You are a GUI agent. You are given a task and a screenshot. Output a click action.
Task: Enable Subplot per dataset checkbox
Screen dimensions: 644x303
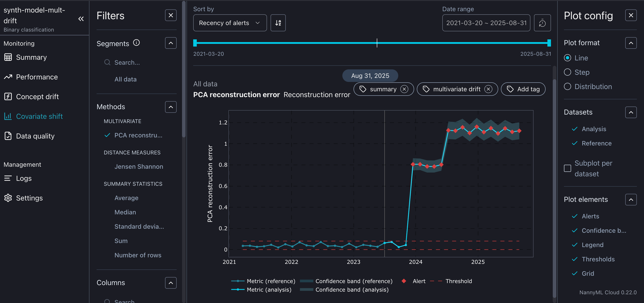[568, 168]
